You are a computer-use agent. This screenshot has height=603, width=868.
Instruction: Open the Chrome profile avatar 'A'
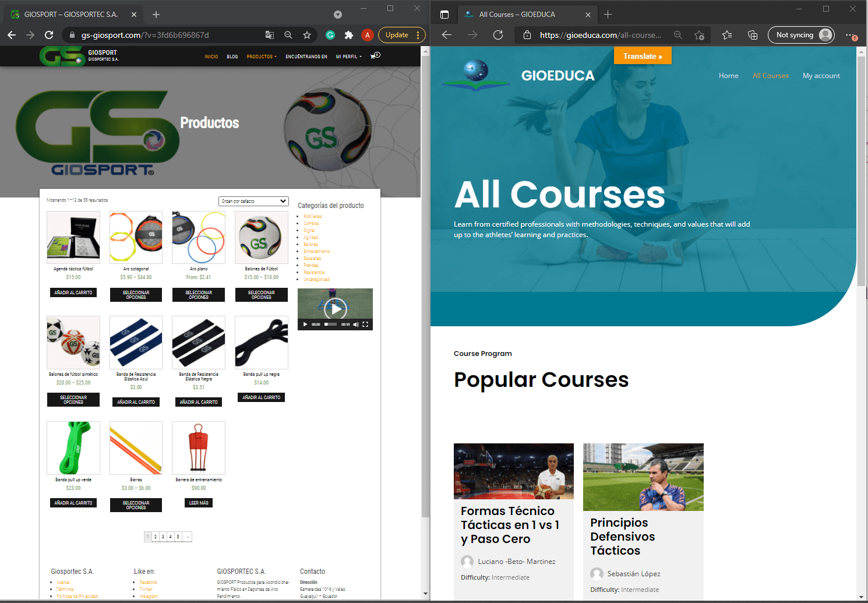(368, 35)
